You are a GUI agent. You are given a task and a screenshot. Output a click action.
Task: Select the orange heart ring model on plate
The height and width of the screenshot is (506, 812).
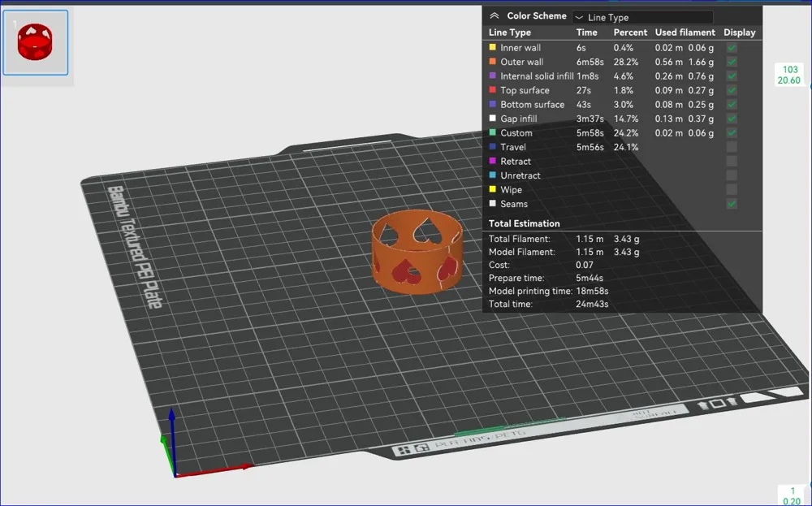point(417,251)
